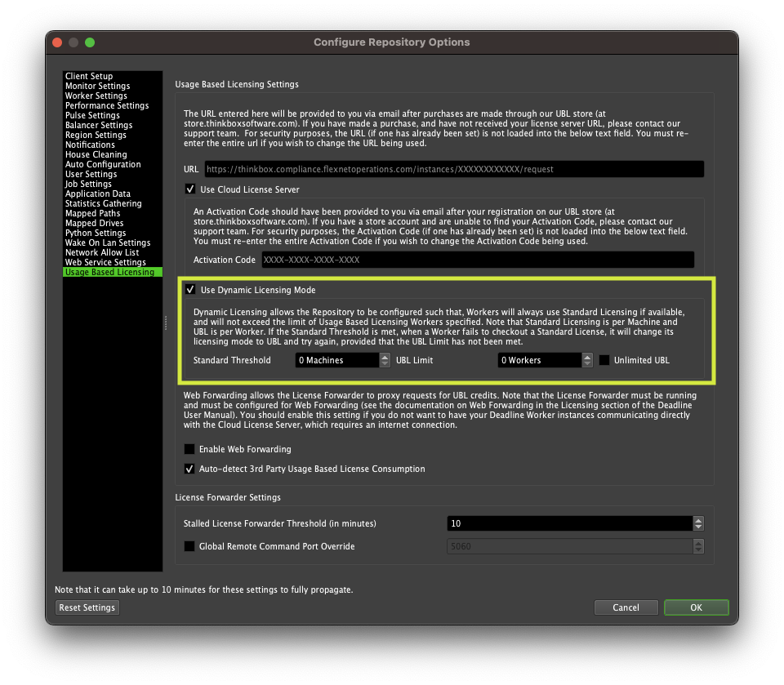Click UBL Limit Workers value field

pyautogui.click(x=540, y=360)
